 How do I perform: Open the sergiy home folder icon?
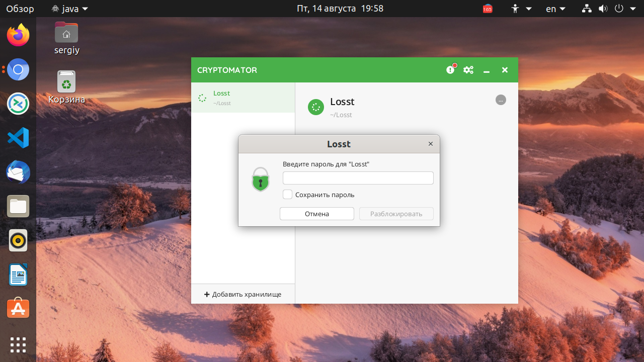click(66, 38)
